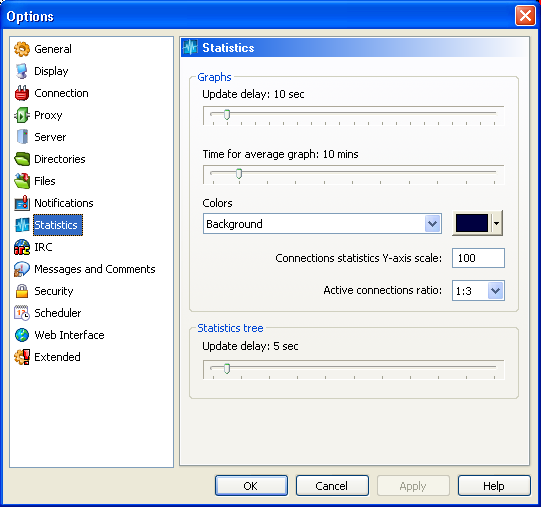This screenshot has height=507, width=541.
Task: Click the Time for average graph slider handle
Action: pos(239,173)
